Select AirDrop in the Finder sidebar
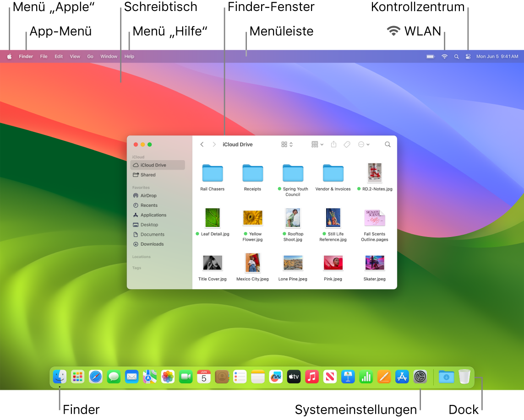The width and height of the screenshot is (524, 420). [x=150, y=195]
